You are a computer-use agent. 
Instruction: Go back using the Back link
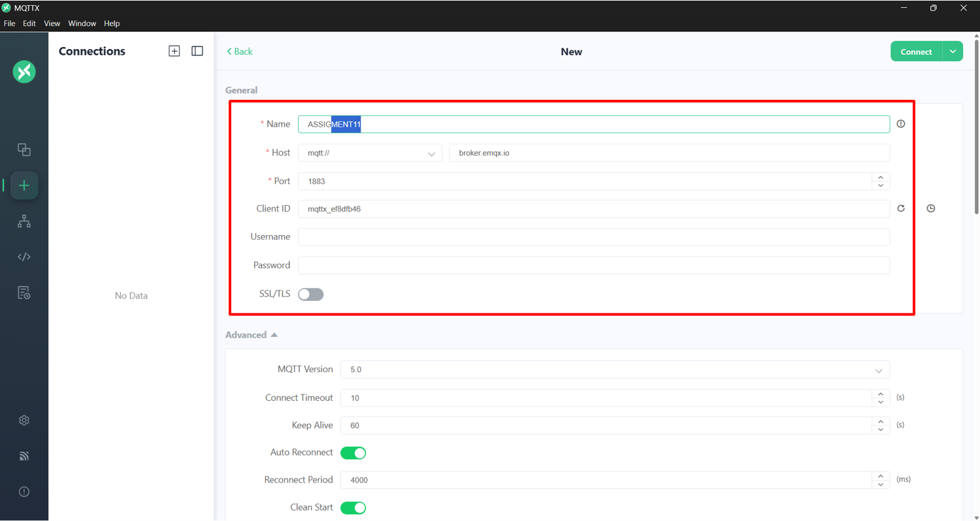[x=240, y=52]
